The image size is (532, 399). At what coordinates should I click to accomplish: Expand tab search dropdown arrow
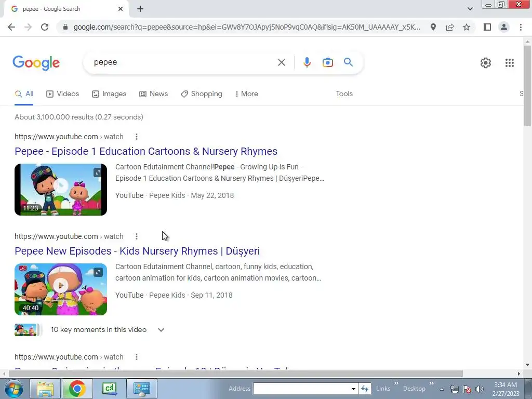coord(470,9)
